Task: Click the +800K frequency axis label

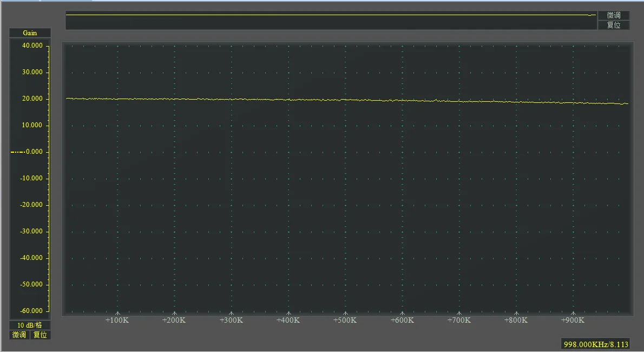Action: pyautogui.click(x=516, y=321)
